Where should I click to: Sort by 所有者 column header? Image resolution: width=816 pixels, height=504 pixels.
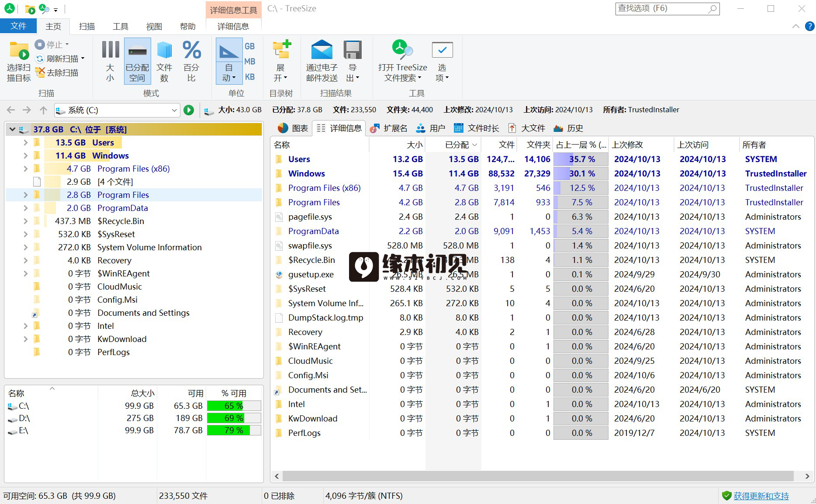point(775,145)
